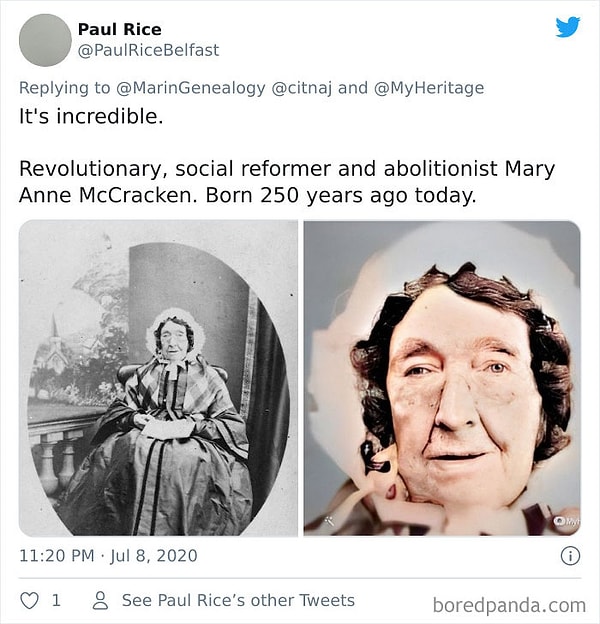Click the "It's incredible." tweet line
Image resolution: width=600 pixels, height=624 pixels.
click(90, 115)
